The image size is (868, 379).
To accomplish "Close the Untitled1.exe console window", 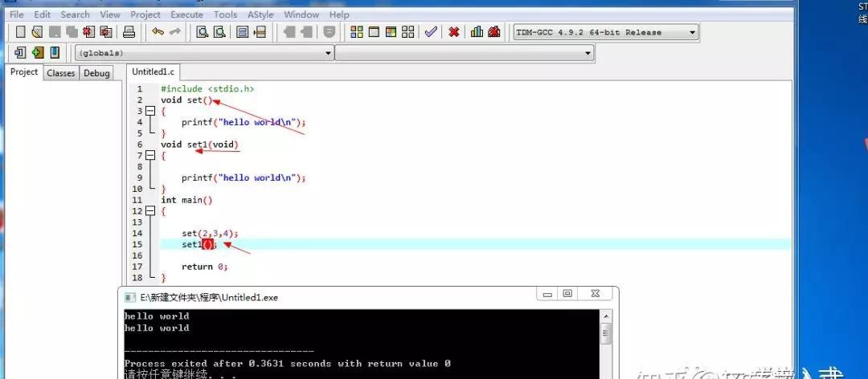I will pos(595,295).
